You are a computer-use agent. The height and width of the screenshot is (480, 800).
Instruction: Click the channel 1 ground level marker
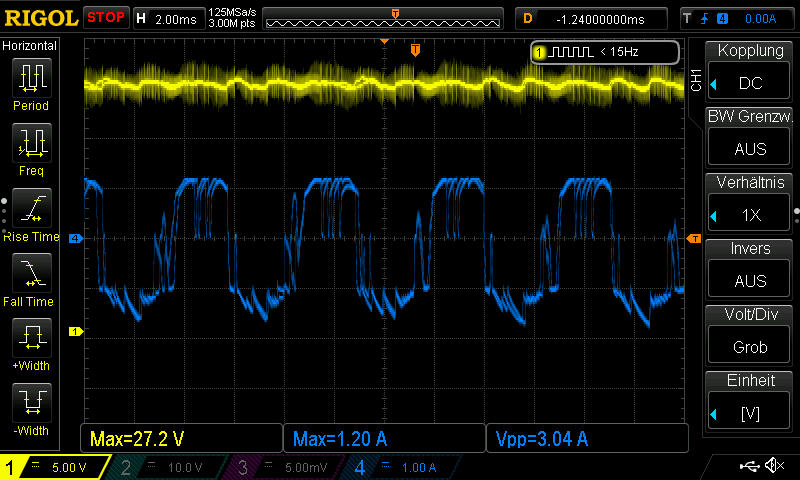[76, 332]
